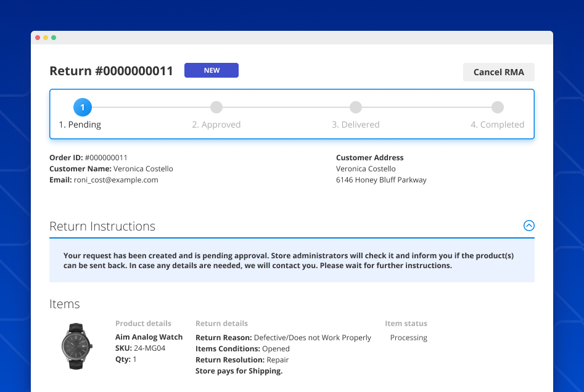The height and width of the screenshot is (392, 584).
Task: Click the Aim Analog Watch product name
Action: [149, 337]
